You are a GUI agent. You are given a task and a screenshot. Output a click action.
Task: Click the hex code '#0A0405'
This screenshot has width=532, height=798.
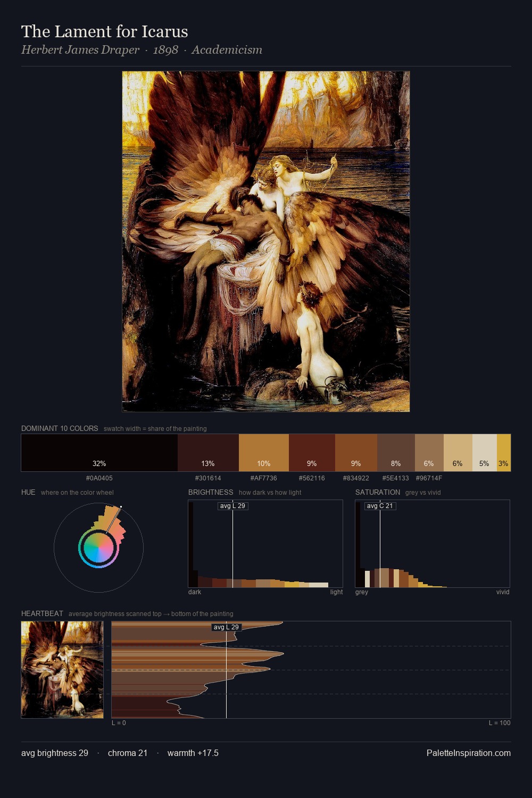coord(99,478)
